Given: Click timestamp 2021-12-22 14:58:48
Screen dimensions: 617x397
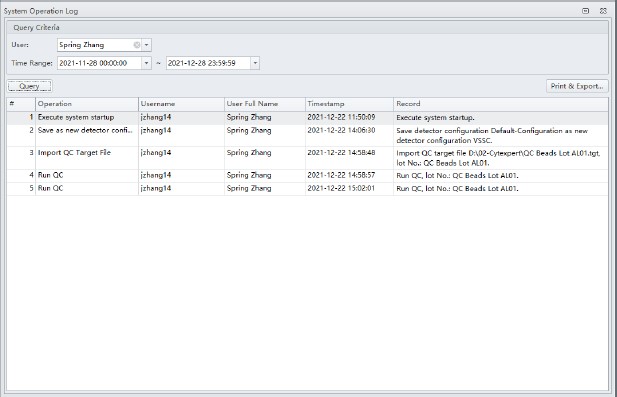Looking at the screenshot, I should (341, 153).
